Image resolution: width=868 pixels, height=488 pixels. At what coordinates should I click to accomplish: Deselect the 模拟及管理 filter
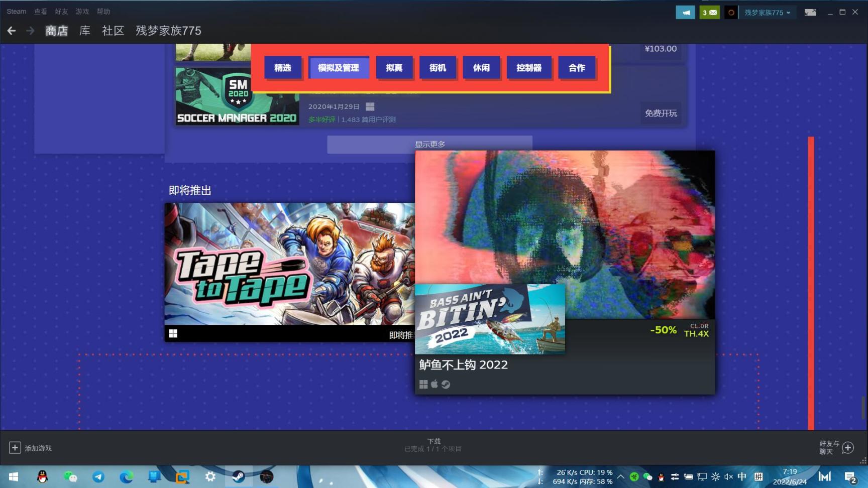click(x=339, y=67)
